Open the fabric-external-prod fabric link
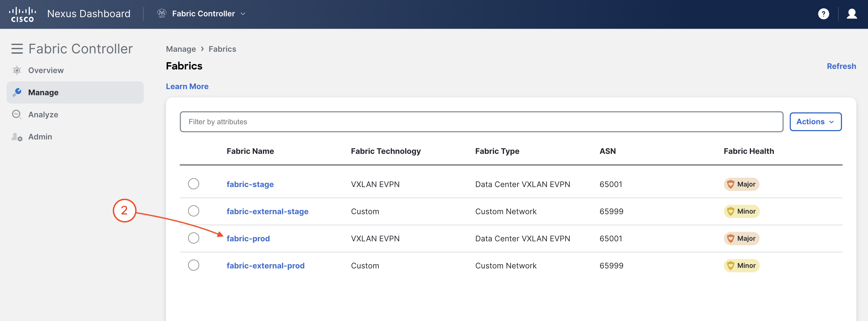 point(266,266)
